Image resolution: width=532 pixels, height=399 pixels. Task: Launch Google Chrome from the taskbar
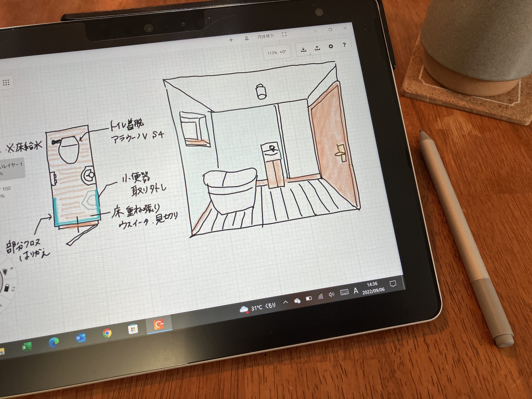[107, 333]
